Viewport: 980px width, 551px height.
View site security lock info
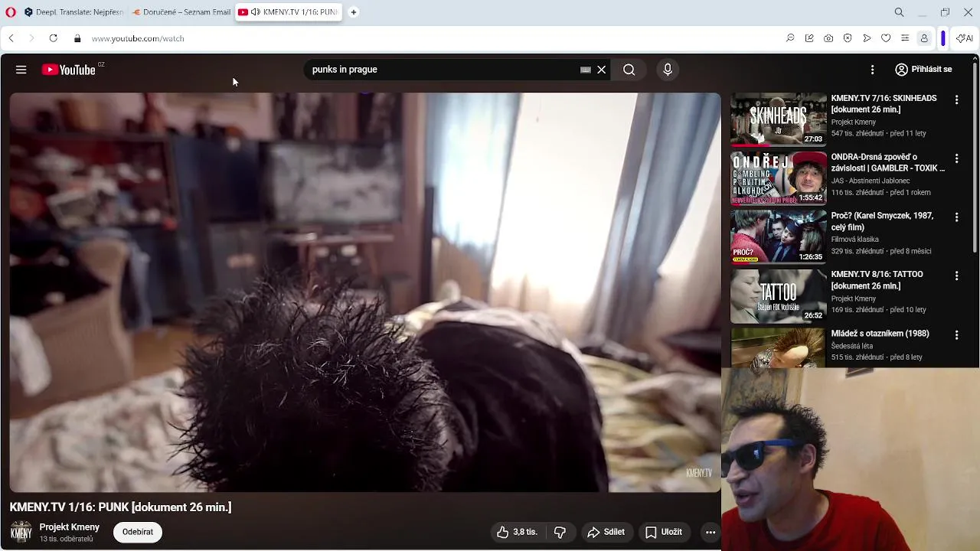point(77,38)
